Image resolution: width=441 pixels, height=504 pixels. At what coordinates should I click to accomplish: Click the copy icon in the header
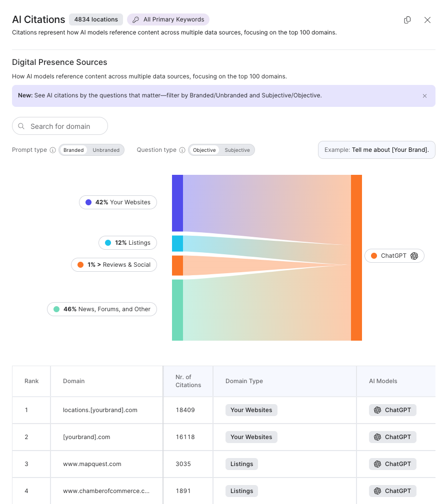coord(407,20)
